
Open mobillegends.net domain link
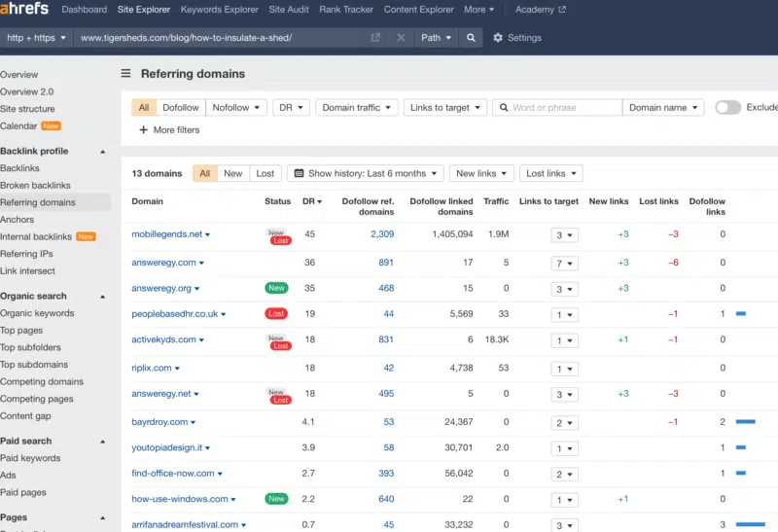tap(166, 233)
